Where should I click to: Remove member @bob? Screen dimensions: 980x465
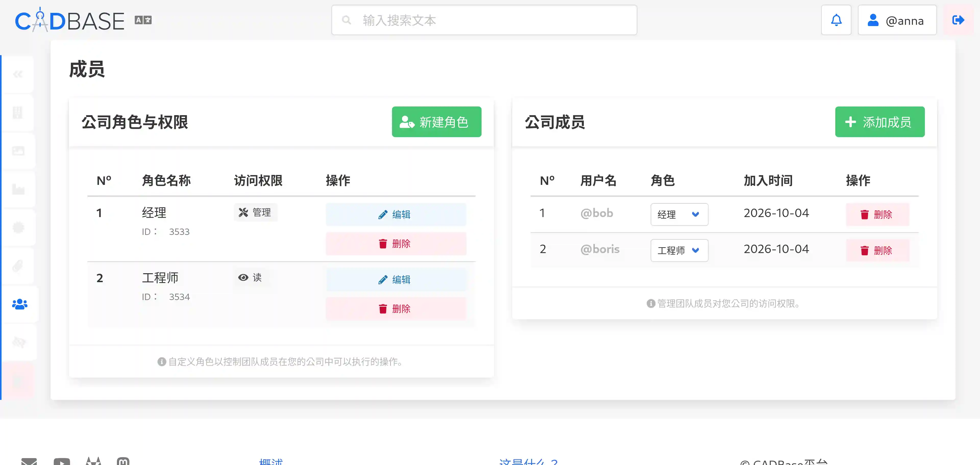877,214
